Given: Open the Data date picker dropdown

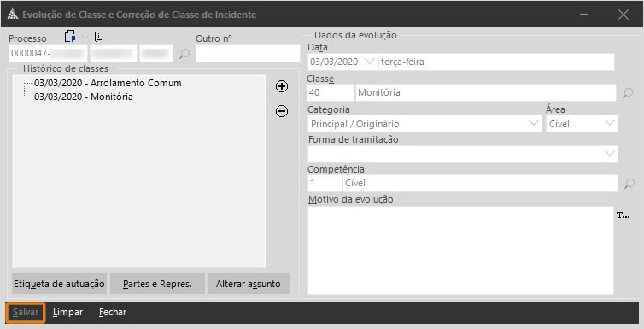Looking at the screenshot, I should coord(370,62).
